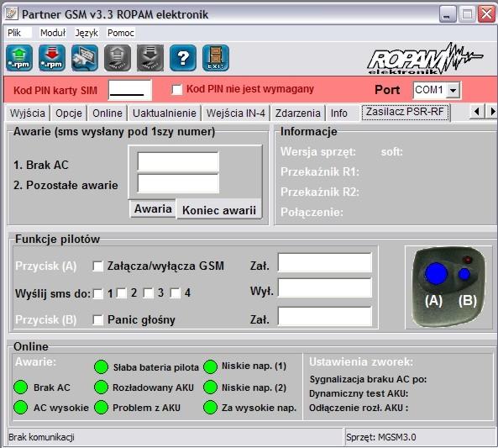The image size is (498, 448).
Task: Close the Partner GSM window
Action: [x=486, y=14]
